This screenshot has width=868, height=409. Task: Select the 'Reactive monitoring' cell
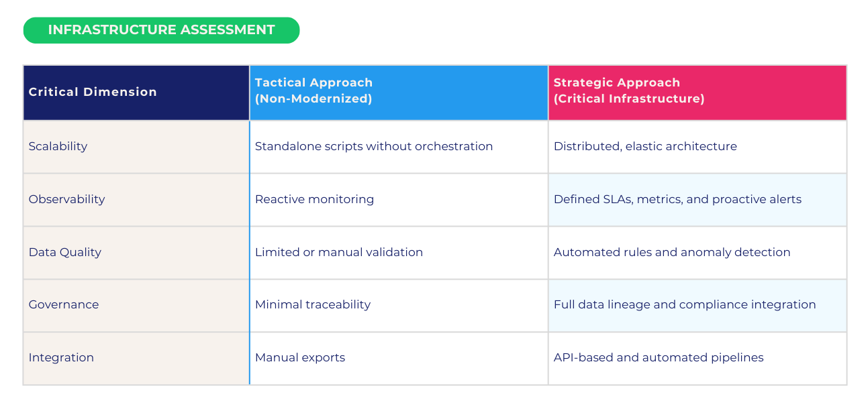pyautogui.click(x=314, y=199)
